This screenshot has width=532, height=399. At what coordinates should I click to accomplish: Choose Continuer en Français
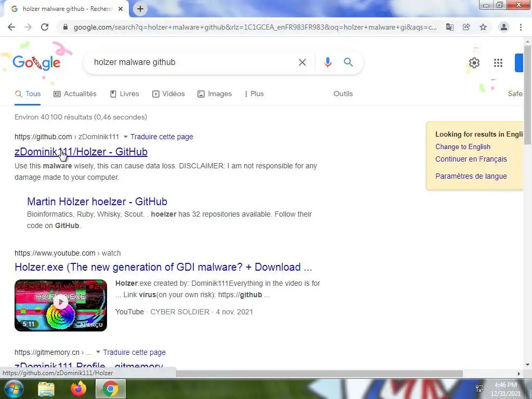[x=471, y=159]
